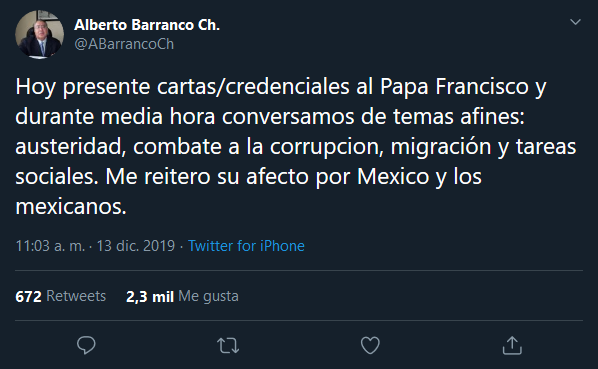Retweet this tweet using the arrows icon
Image resolution: width=598 pixels, height=369 pixels.
coord(228,346)
